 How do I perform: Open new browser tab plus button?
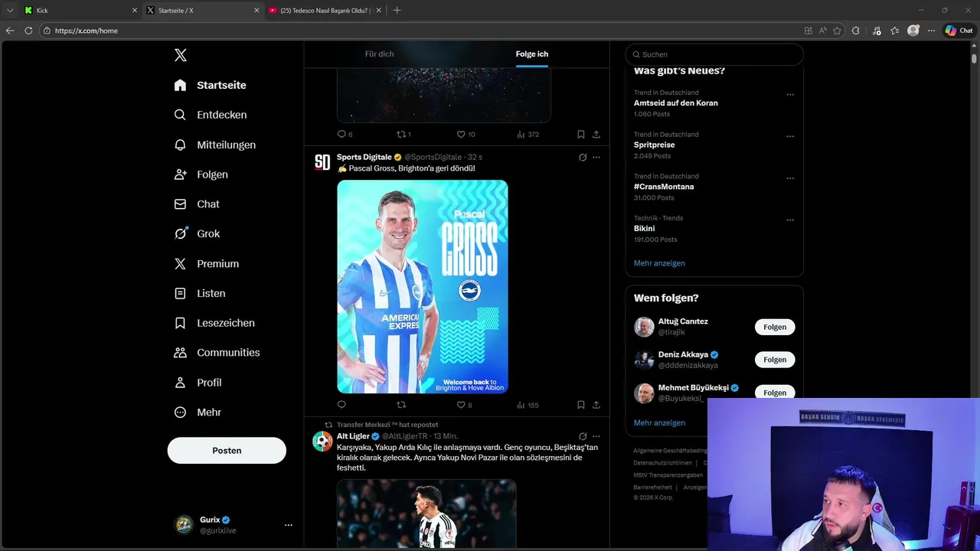coord(397,10)
